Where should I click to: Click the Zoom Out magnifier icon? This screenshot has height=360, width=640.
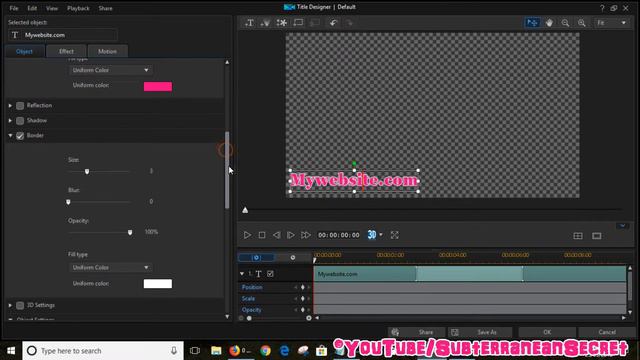pyautogui.click(x=565, y=23)
